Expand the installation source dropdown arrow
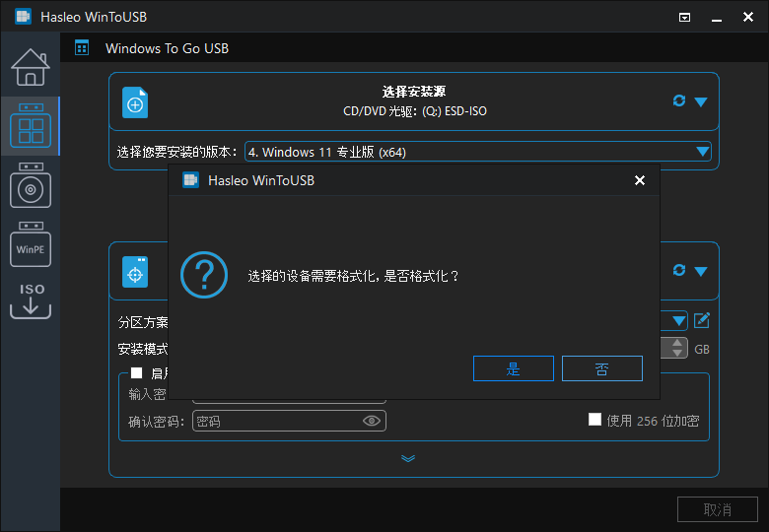This screenshot has height=532, width=769. point(701,101)
